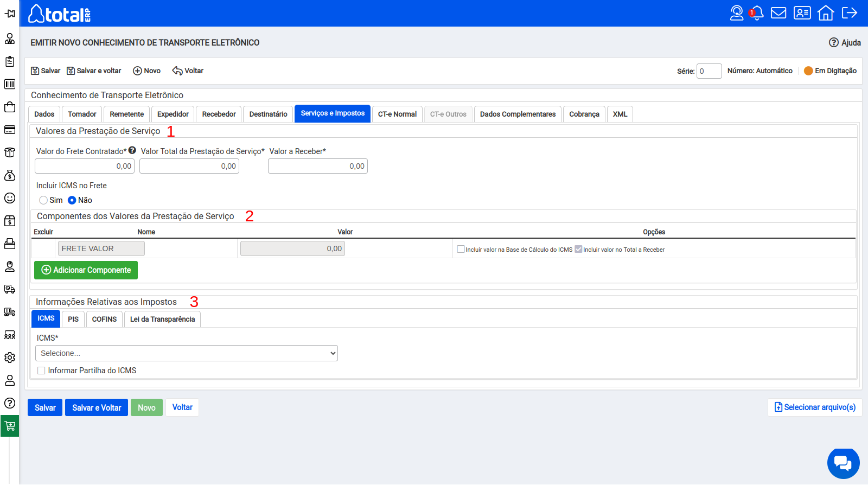Open the chat bubble widget
The width and height of the screenshot is (868, 485).
[x=843, y=464]
